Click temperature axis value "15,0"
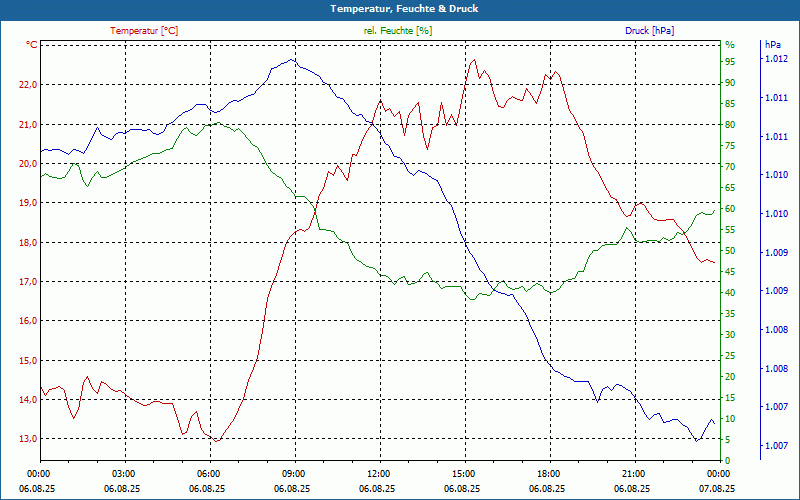Viewport: 800px width, 500px height. (28, 361)
